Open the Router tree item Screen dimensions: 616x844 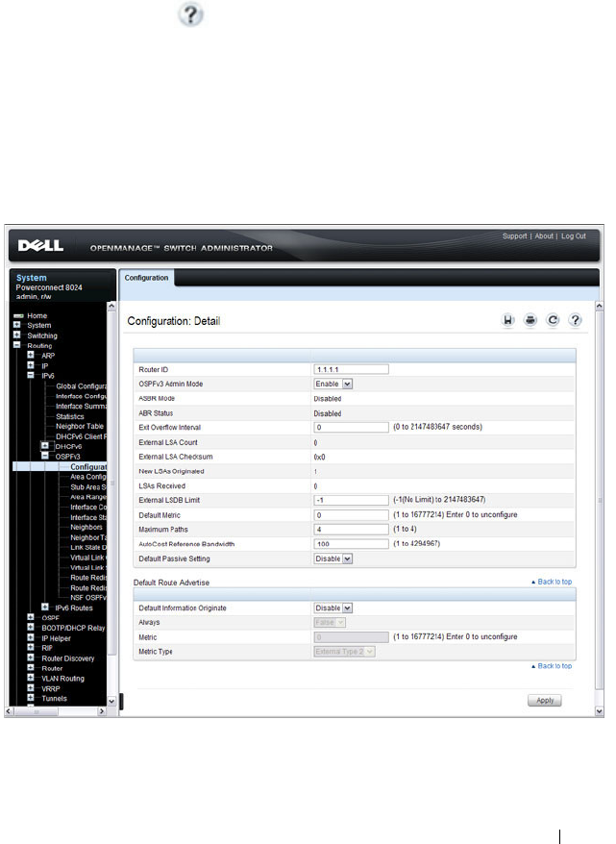click(52, 668)
